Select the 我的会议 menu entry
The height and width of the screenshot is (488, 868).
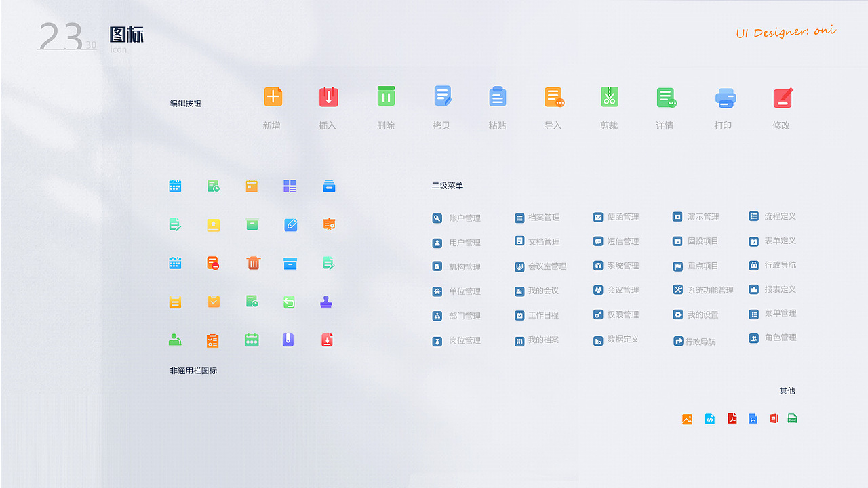pyautogui.click(x=536, y=291)
